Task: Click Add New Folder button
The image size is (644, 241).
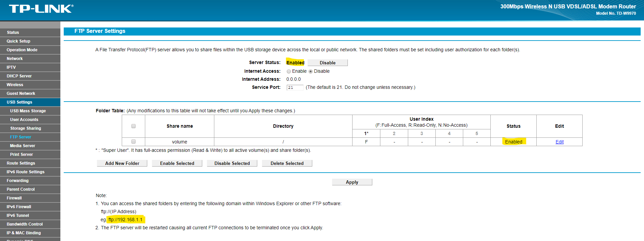Action: pos(122,163)
